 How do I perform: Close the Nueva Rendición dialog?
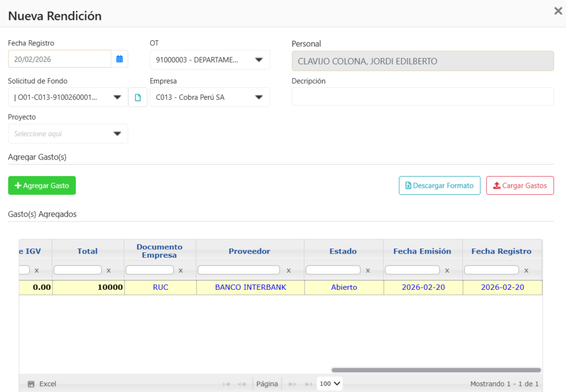point(558,11)
